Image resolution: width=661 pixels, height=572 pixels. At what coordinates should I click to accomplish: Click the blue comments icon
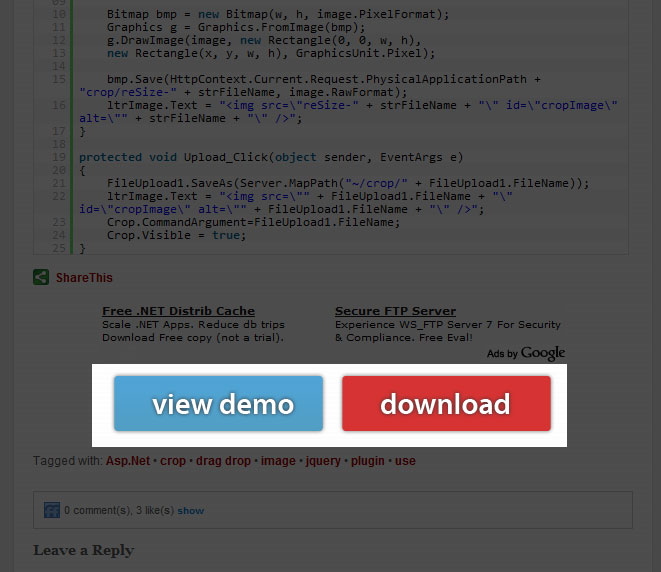click(52, 510)
